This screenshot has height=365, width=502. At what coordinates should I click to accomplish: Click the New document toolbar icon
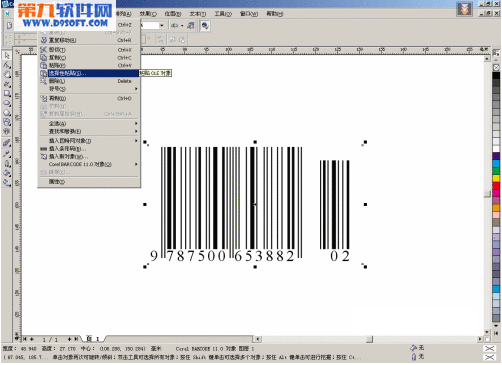tap(9, 25)
